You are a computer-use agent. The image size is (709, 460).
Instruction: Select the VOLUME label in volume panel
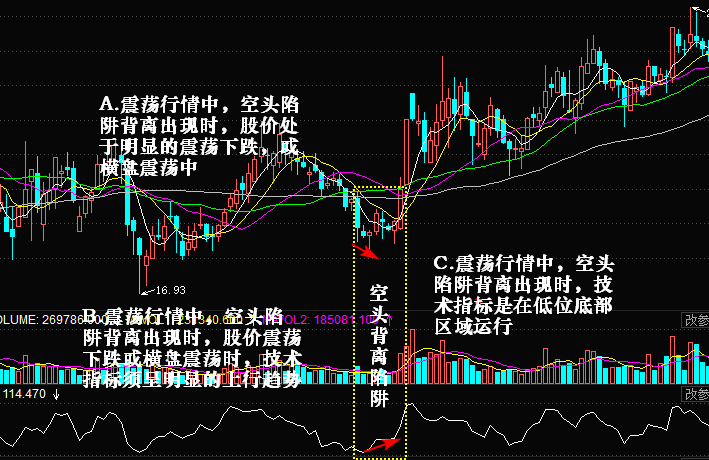click(18, 320)
